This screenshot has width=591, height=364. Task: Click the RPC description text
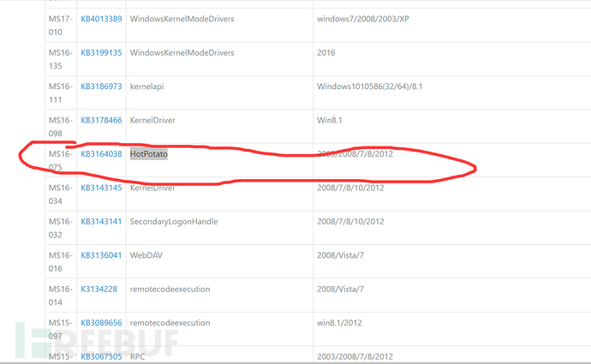click(x=138, y=356)
